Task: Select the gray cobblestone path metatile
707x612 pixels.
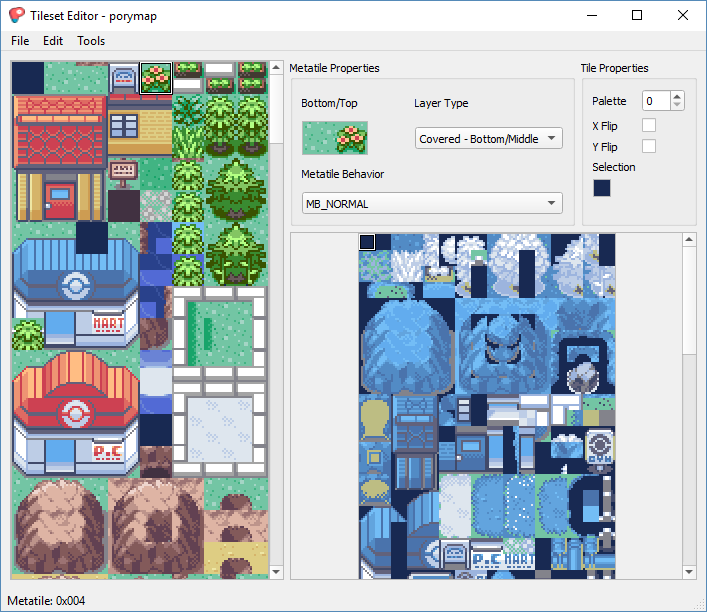Action: 156,206
